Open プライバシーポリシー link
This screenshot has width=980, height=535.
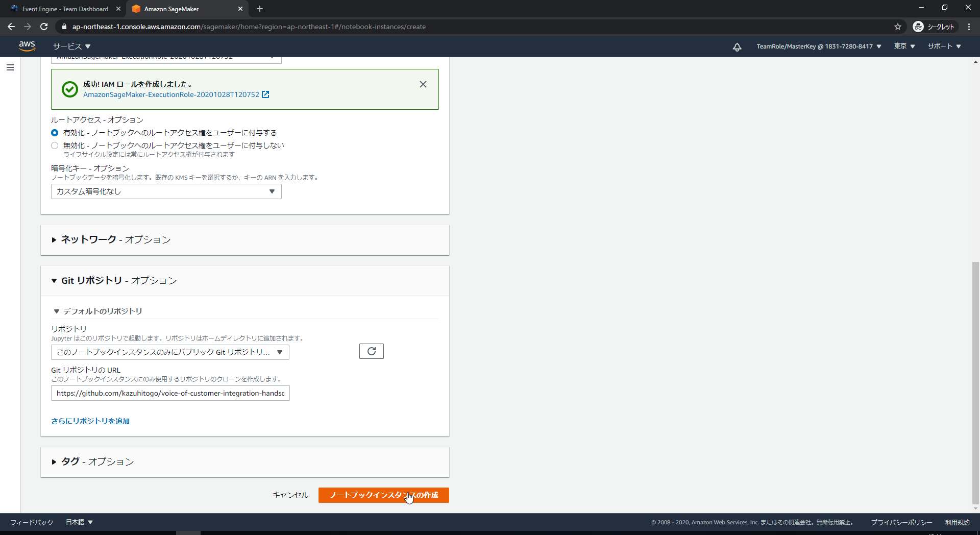(x=901, y=522)
